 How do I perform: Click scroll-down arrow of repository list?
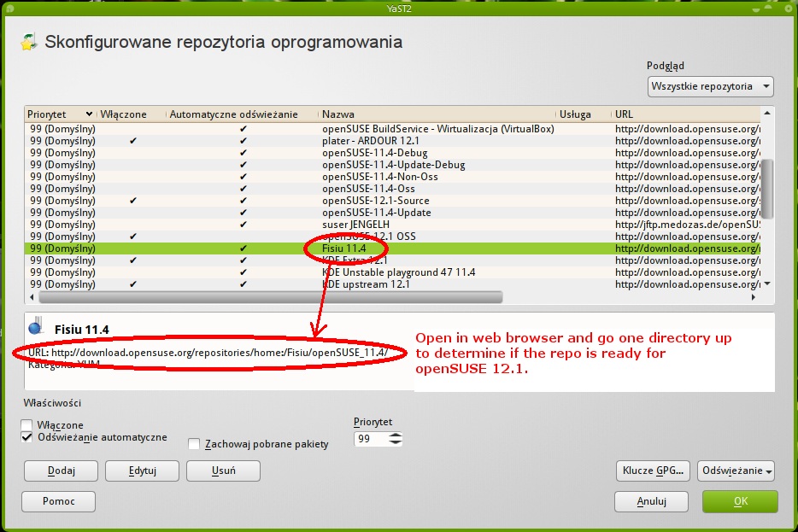767,284
